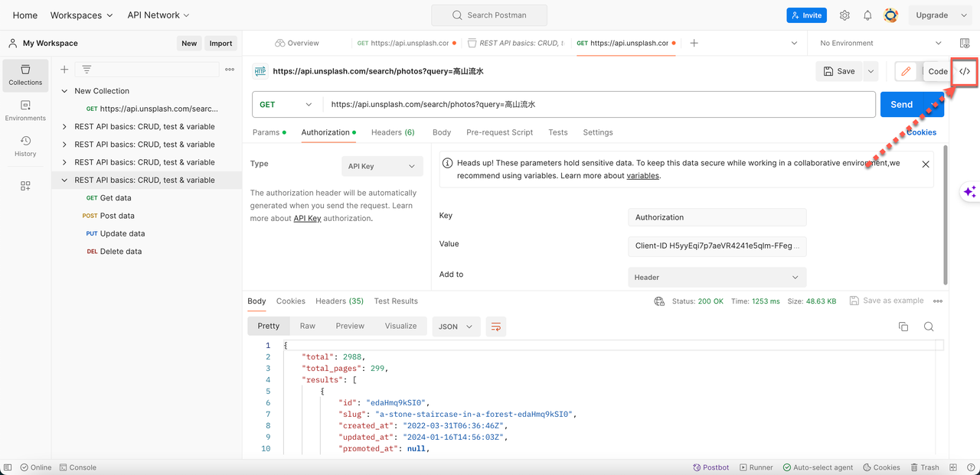Switch response view to Preview
This screenshot has width=980, height=475.
(x=350, y=326)
